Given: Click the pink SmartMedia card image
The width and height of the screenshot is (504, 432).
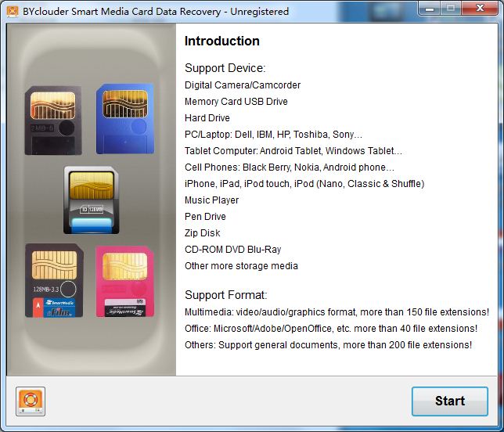Looking at the screenshot, I should point(125,282).
